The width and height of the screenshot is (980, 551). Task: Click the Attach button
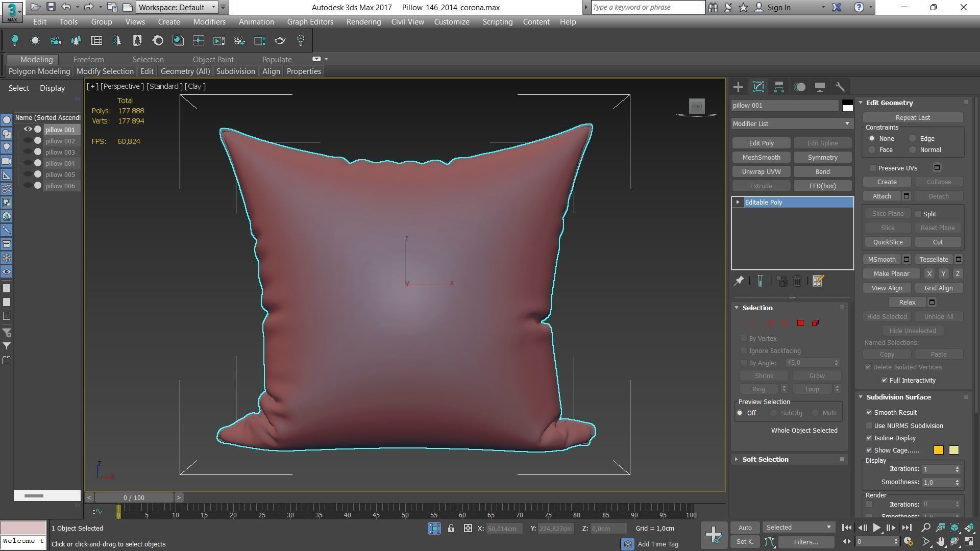pos(881,196)
